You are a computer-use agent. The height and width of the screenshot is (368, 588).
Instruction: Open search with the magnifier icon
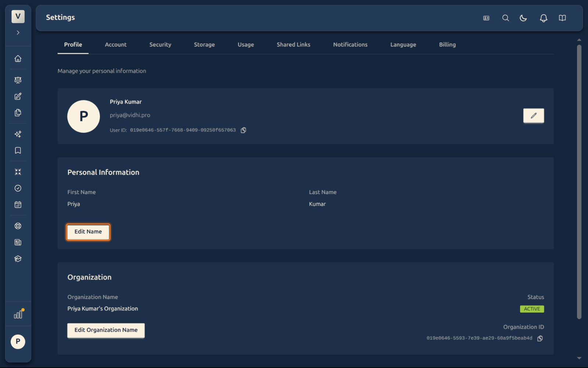coord(506,18)
